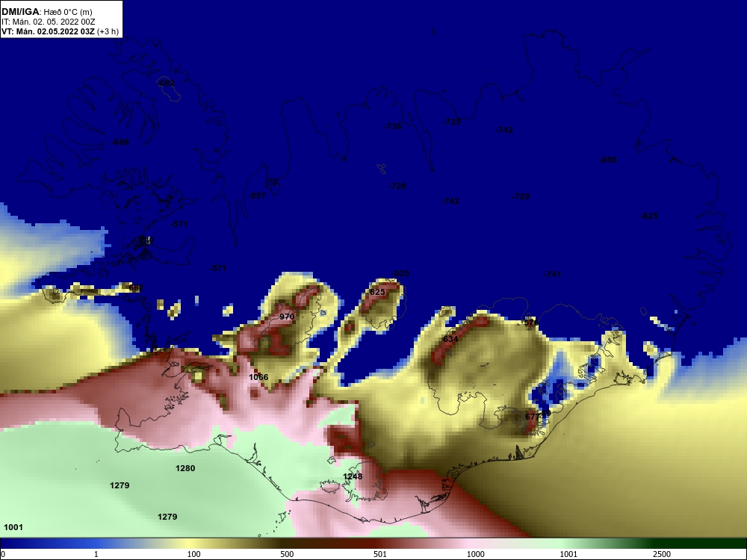Click the map value -728
Viewport: 747px width, 560px height.
(397, 186)
